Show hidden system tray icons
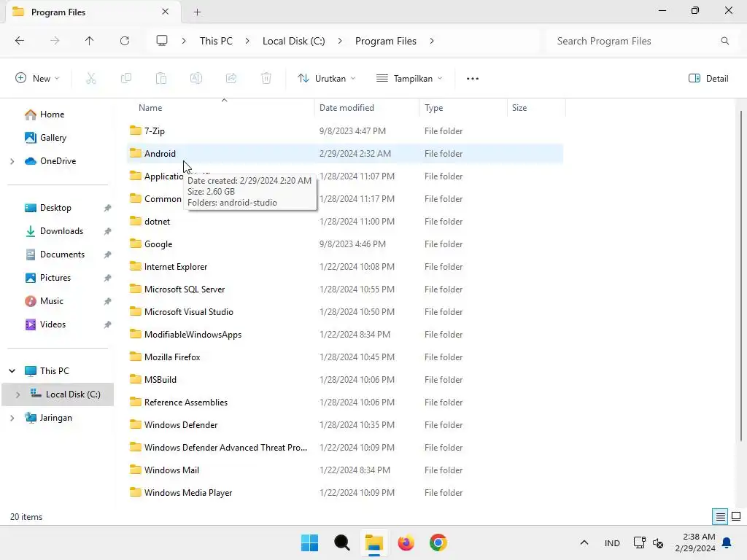This screenshot has width=747, height=560. (584, 542)
